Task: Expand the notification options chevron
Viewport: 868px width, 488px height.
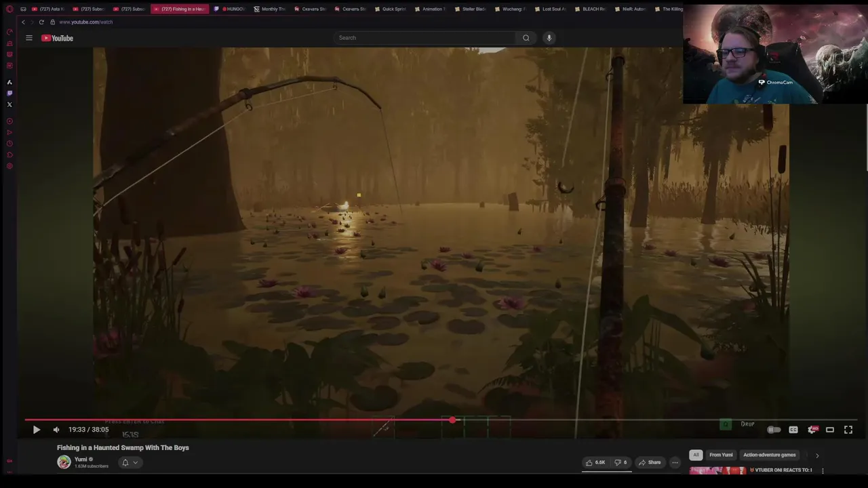Action: tap(136, 462)
